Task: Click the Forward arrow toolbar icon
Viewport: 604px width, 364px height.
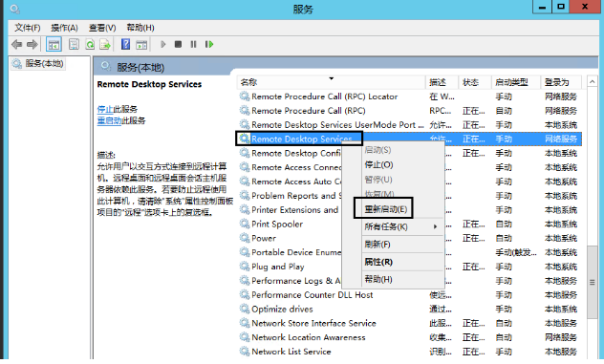Action: coord(32,45)
